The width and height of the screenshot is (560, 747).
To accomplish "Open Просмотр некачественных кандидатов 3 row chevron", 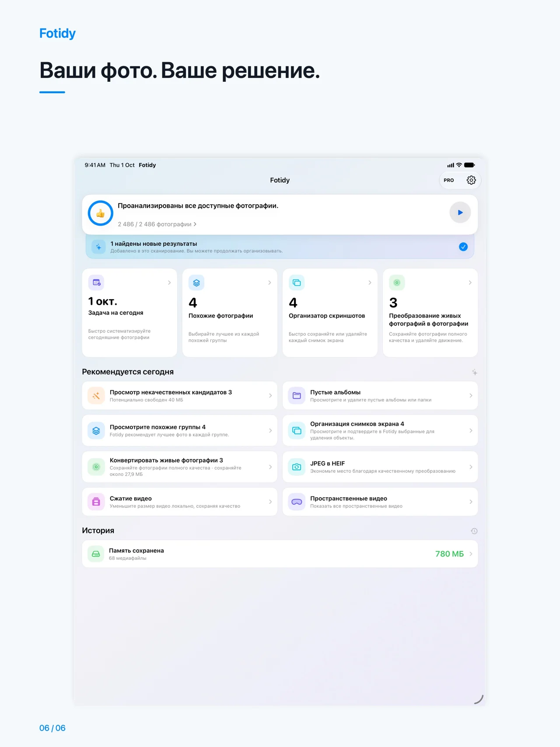I will click(x=270, y=396).
